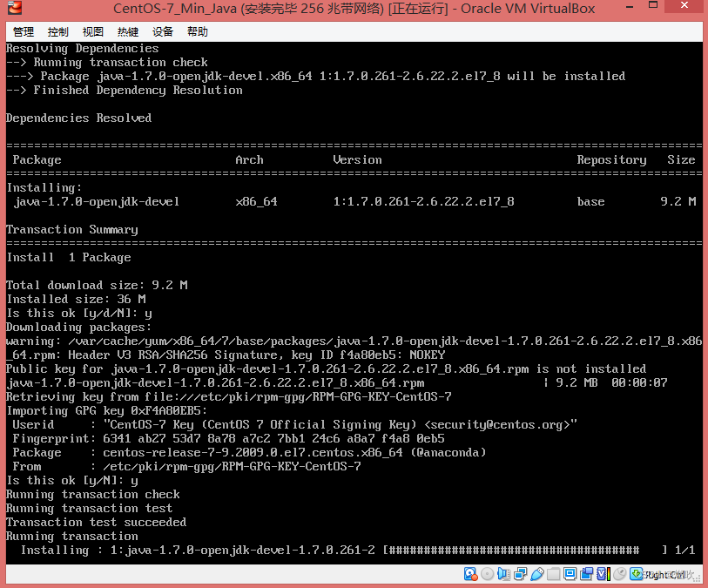
Task: Click the video capture status icon
Action: [x=587, y=574]
